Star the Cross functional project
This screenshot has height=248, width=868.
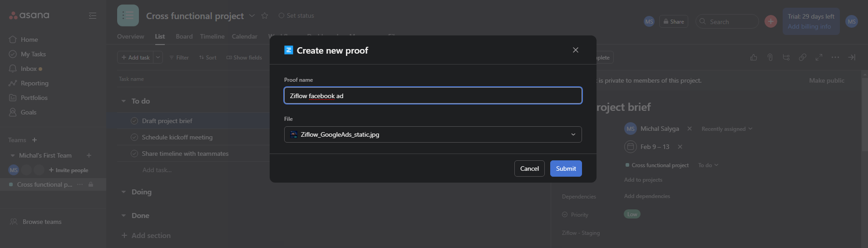click(265, 16)
